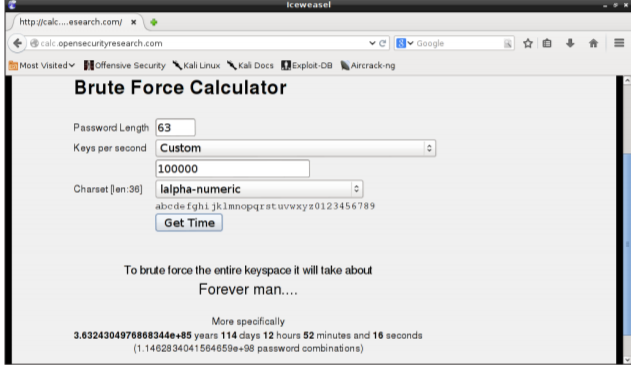Open Aircrack-ng bookmark
This screenshot has width=631, height=365.
(x=368, y=65)
